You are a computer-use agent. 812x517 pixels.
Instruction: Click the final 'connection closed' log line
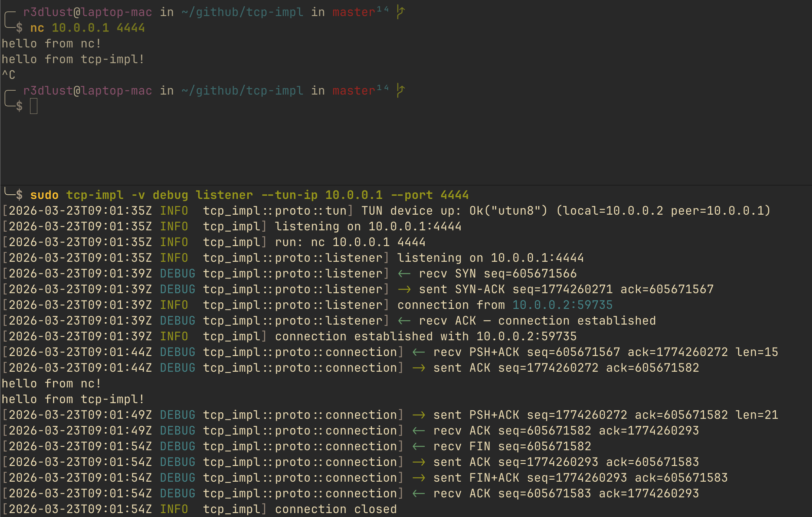(x=336, y=509)
